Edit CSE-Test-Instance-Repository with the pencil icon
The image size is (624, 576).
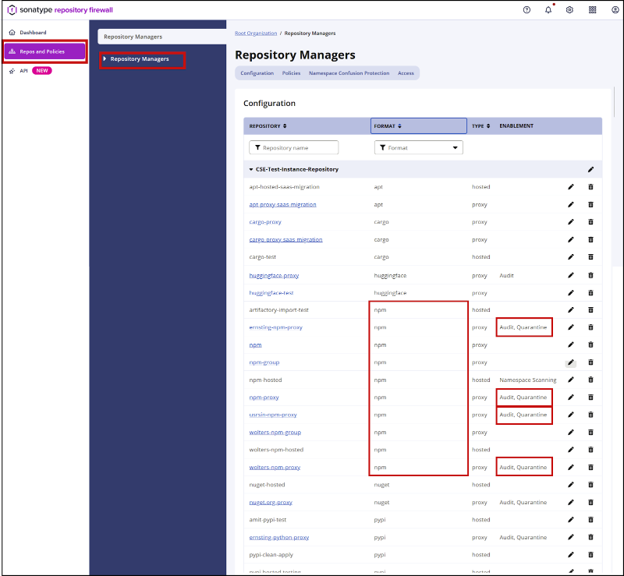click(x=590, y=169)
